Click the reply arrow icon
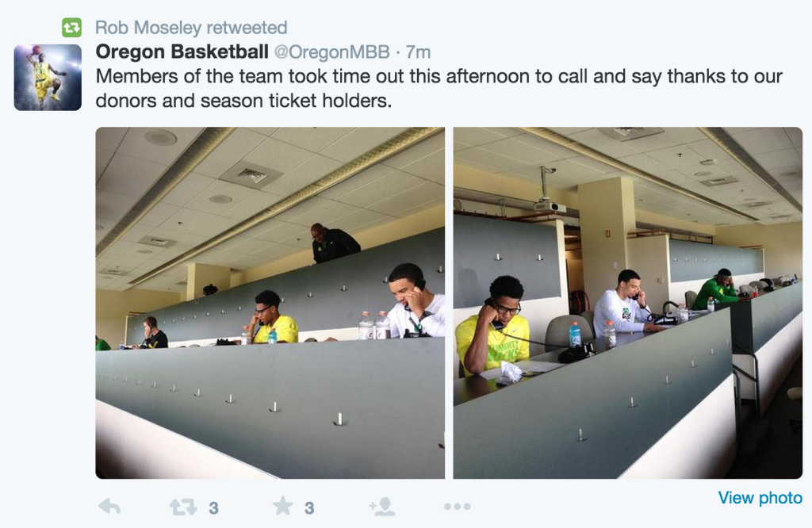This screenshot has width=812, height=528. pos(109,507)
